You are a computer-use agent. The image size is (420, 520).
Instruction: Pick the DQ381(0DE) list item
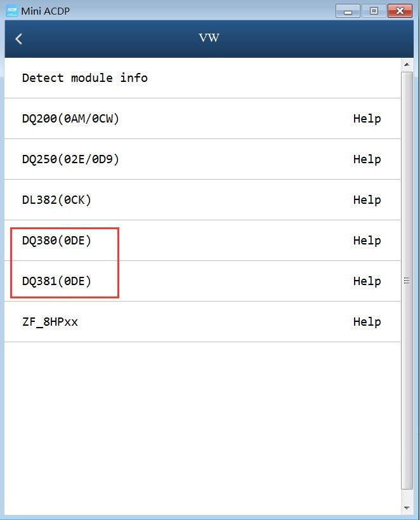tap(56, 281)
